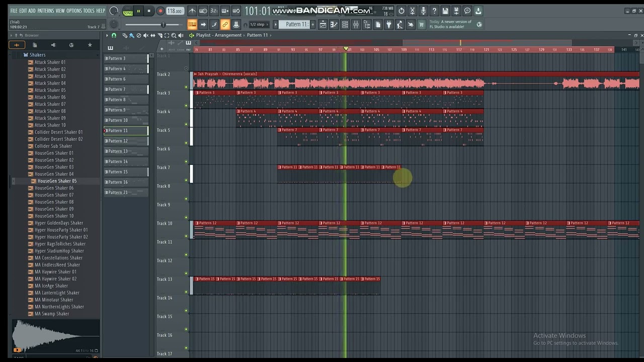This screenshot has height=362, width=644.
Task: Select the playlist mute tool
Action: click(x=145, y=35)
